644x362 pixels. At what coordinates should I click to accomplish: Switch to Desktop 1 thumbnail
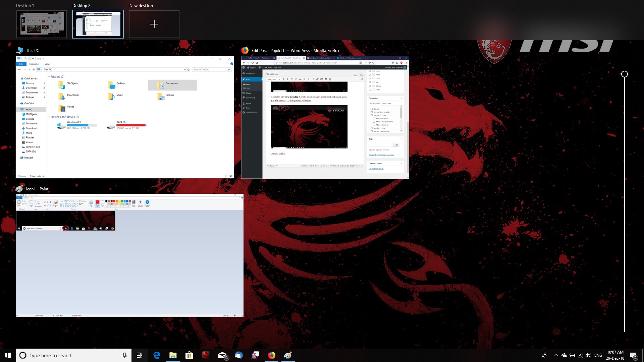[x=42, y=24]
